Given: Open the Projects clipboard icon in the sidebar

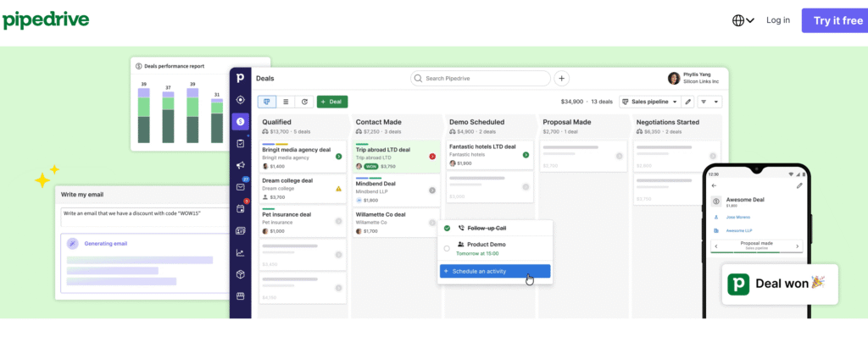Looking at the screenshot, I should pos(240,143).
